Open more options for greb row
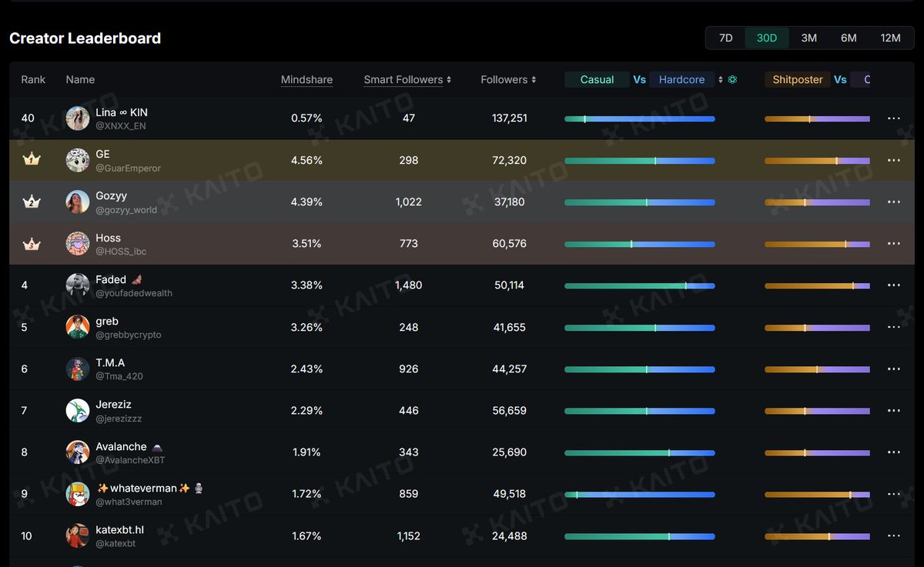Viewport: 924px width, 567px height. coord(894,327)
